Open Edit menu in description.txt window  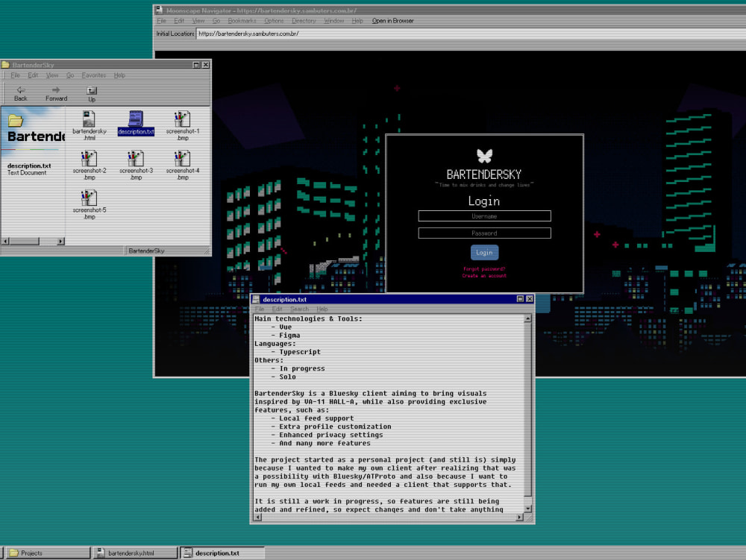277,309
